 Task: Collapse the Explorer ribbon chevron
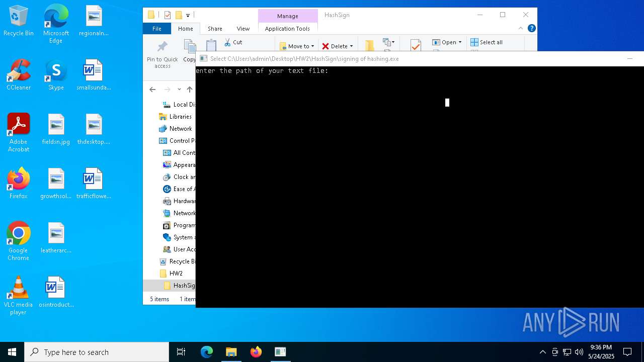coord(522,29)
